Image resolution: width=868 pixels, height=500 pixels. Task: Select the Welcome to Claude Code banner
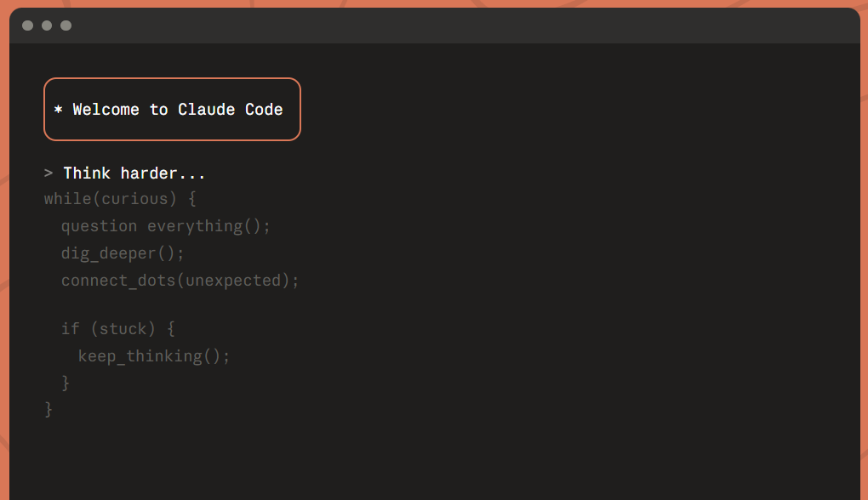[172, 110]
